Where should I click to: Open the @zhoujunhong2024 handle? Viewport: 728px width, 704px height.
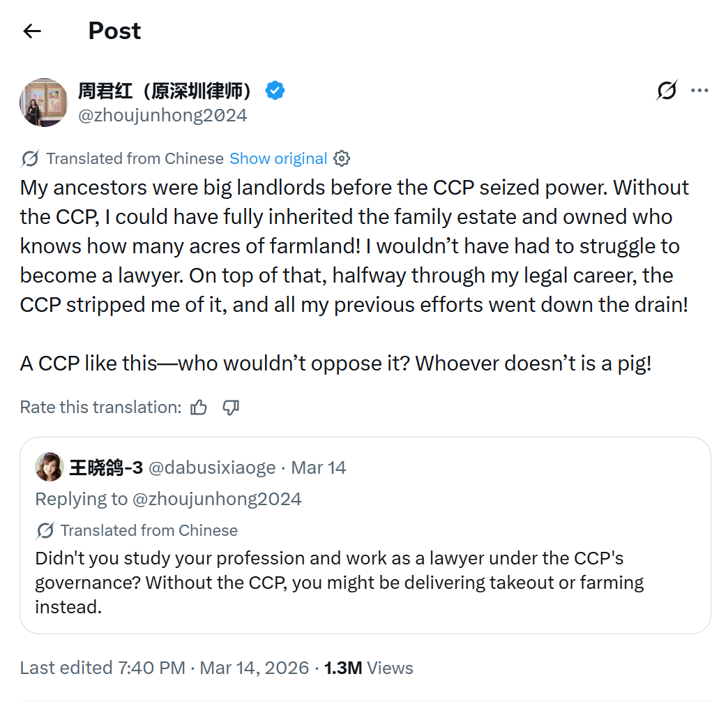tap(162, 115)
